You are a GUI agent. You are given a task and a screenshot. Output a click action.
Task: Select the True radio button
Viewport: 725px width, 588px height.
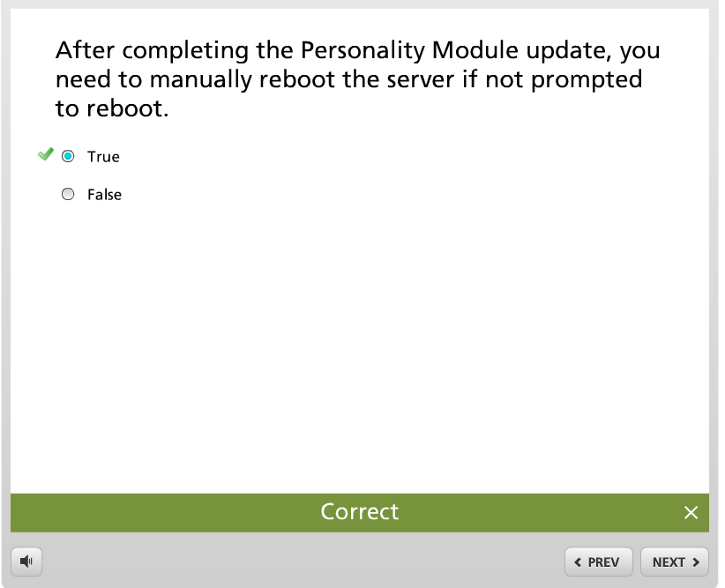(x=68, y=157)
